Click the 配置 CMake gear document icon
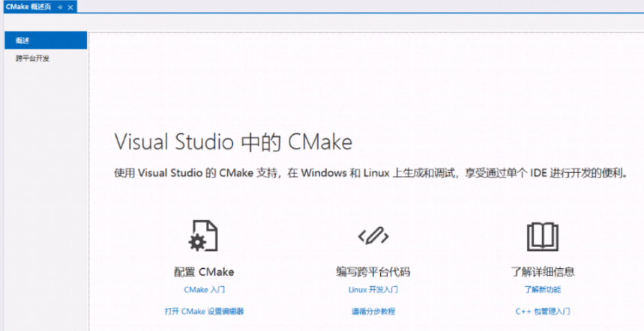Image resolution: width=644 pixels, height=331 pixels. click(203, 236)
